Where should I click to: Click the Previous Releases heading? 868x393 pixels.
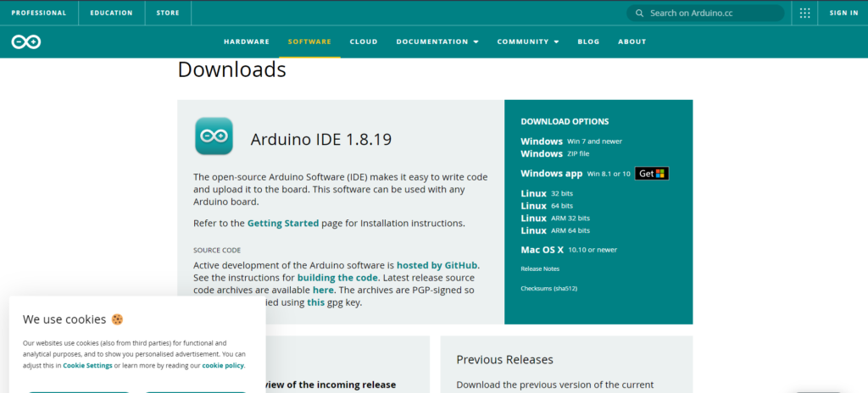pyautogui.click(x=505, y=359)
